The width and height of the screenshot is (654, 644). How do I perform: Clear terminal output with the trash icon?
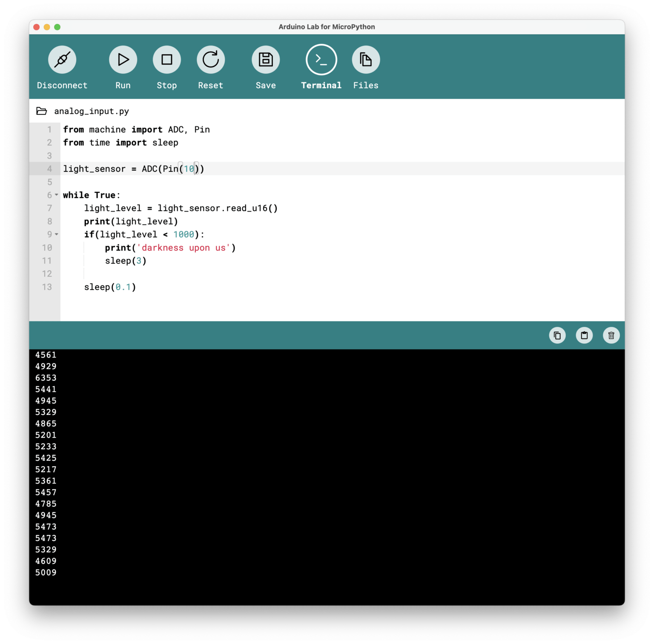tap(611, 335)
